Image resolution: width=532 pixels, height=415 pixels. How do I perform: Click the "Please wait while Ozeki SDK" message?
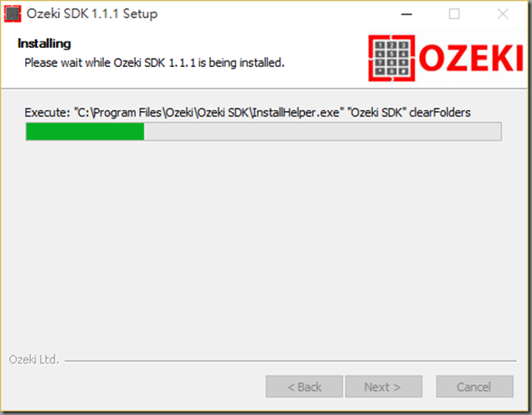[x=155, y=62]
